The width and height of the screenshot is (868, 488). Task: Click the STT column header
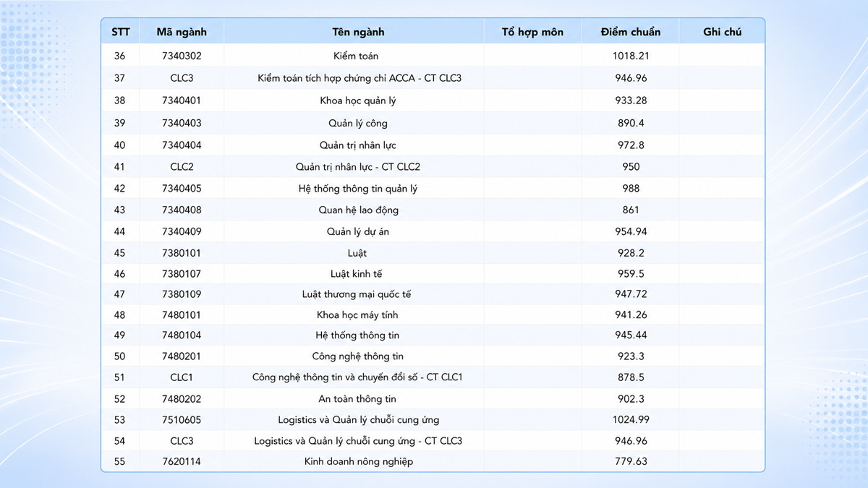coord(119,32)
